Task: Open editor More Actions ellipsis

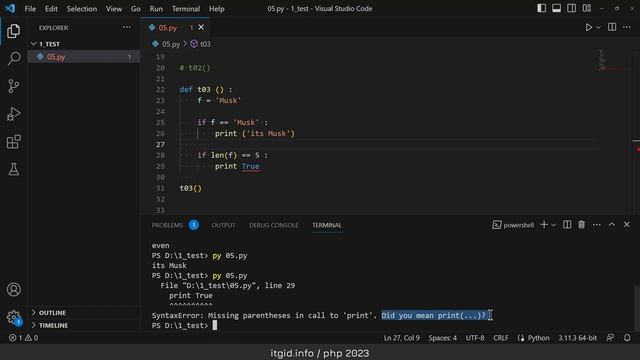Action: 627,27
